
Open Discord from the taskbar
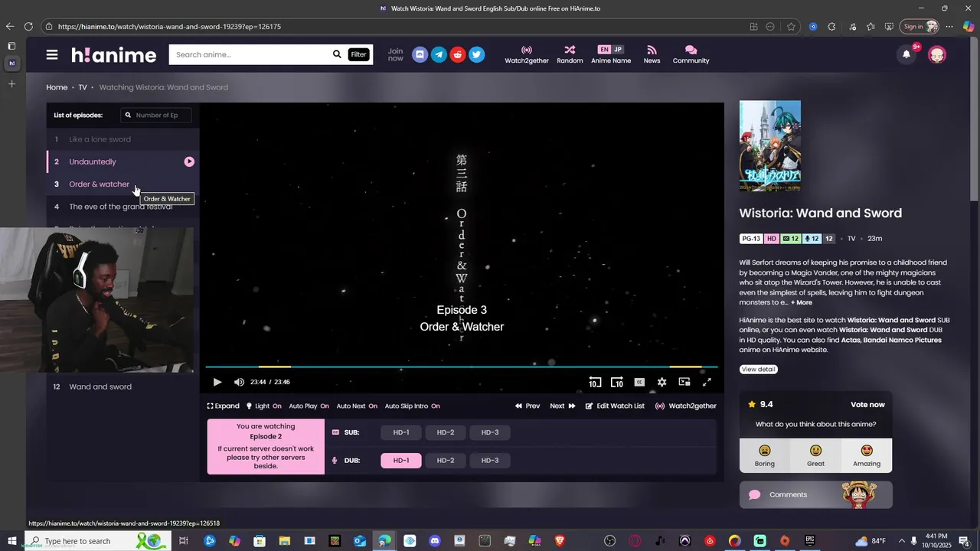tap(435, 541)
